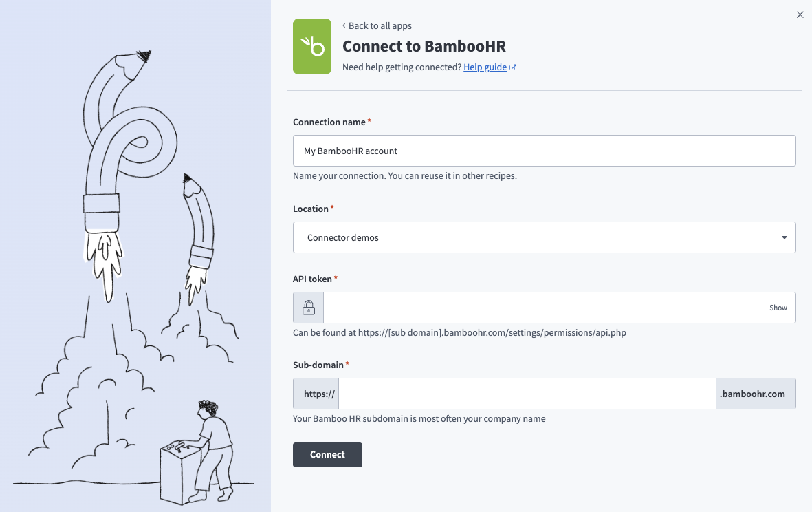Click the Connect button

pyautogui.click(x=327, y=455)
